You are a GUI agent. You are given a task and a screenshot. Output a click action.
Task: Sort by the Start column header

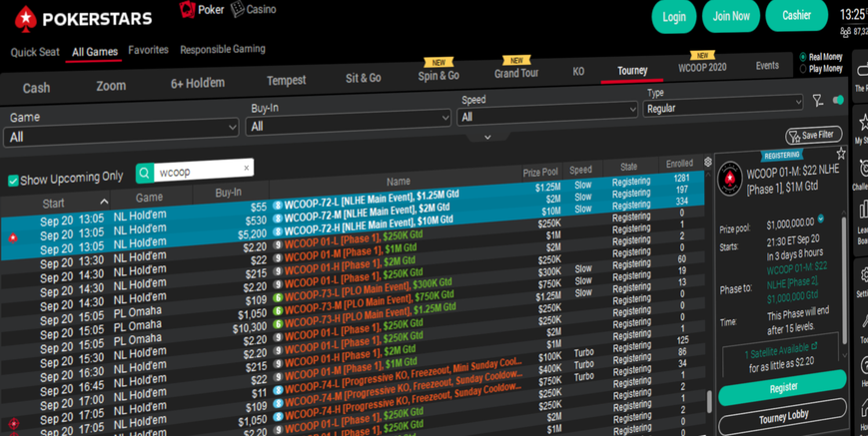click(54, 204)
